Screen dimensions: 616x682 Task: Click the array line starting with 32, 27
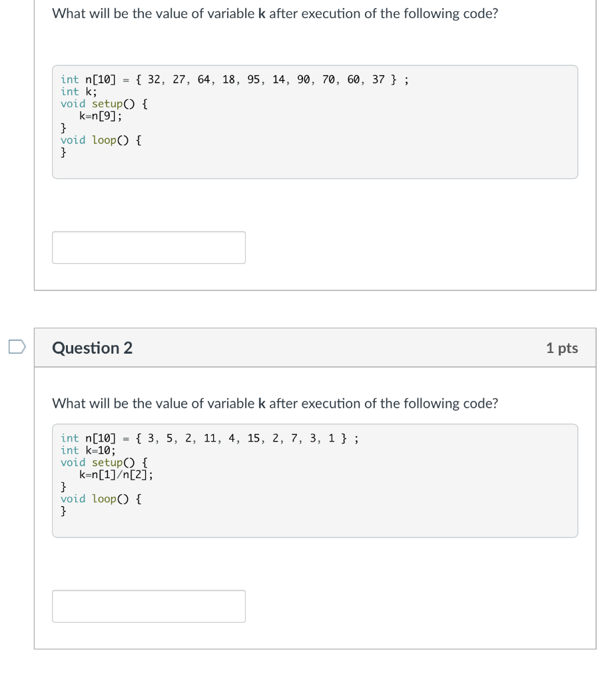(234, 80)
